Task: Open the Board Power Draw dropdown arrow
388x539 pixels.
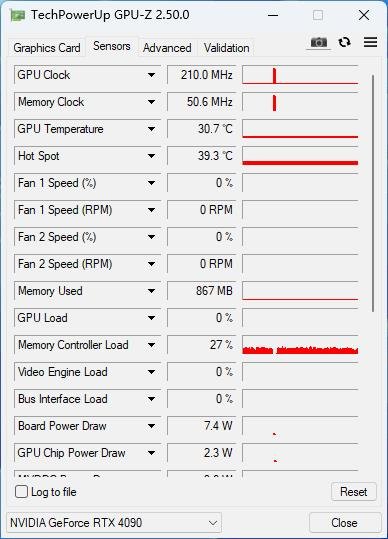Action: (x=151, y=426)
